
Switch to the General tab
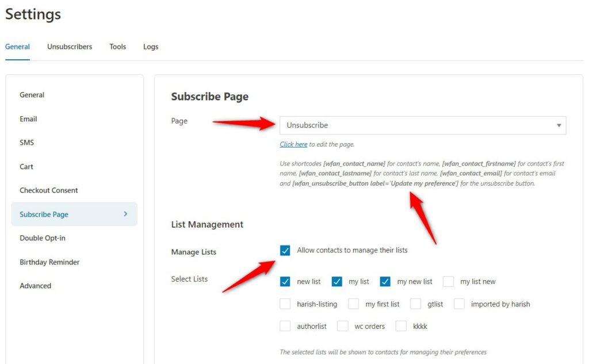pyautogui.click(x=17, y=47)
